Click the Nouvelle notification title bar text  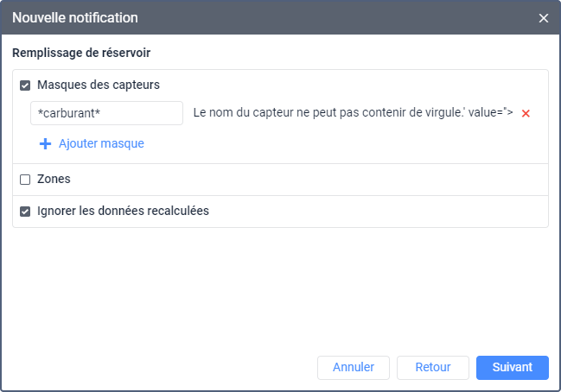coord(74,17)
